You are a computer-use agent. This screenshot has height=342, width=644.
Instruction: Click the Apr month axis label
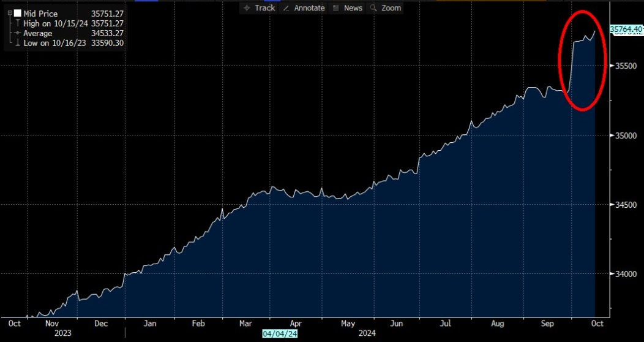[x=296, y=324]
